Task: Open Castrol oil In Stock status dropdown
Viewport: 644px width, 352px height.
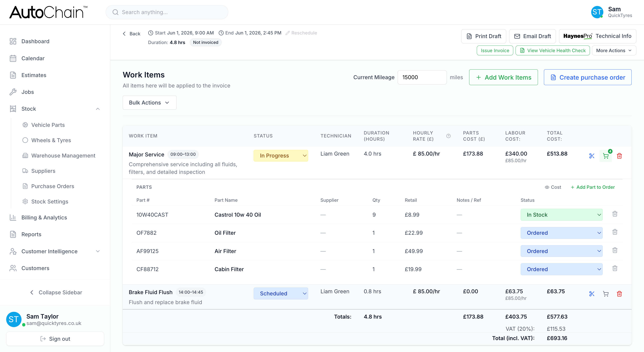Action: point(562,215)
